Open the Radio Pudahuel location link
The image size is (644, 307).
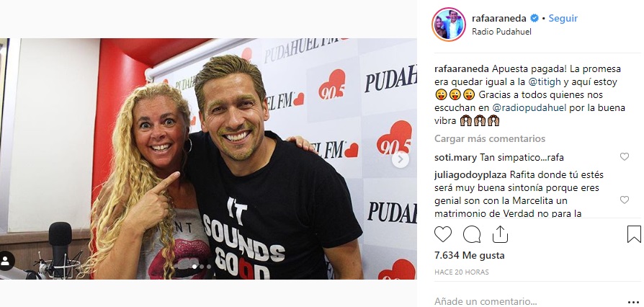pos(501,32)
